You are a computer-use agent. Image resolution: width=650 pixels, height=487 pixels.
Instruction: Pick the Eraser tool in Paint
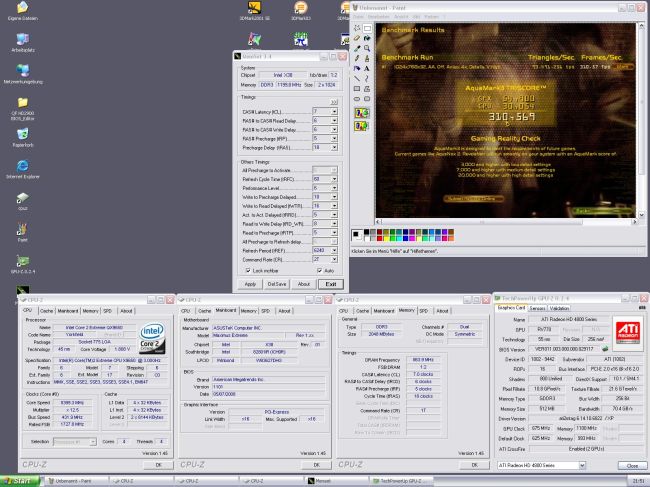click(x=357, y=38)
